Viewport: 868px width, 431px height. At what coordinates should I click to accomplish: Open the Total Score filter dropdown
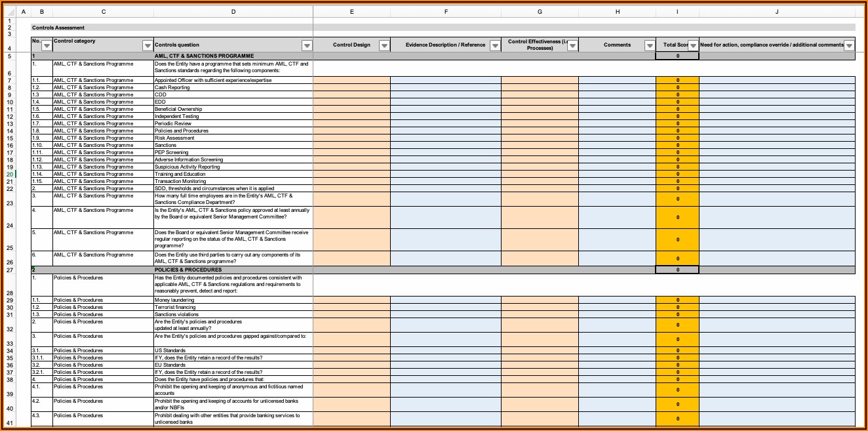(x=693, y=46)
